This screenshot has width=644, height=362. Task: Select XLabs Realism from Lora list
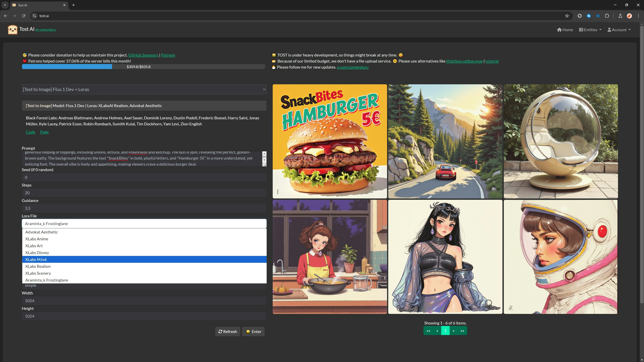[38, 266]
